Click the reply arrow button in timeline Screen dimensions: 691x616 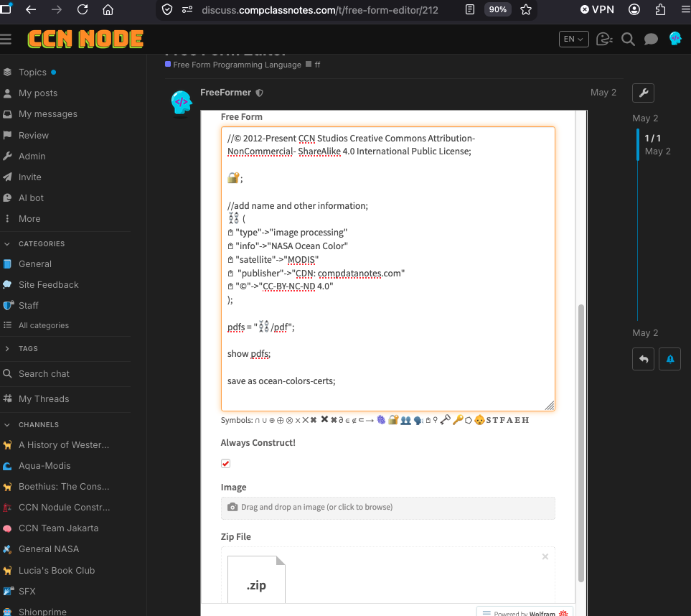643,359
